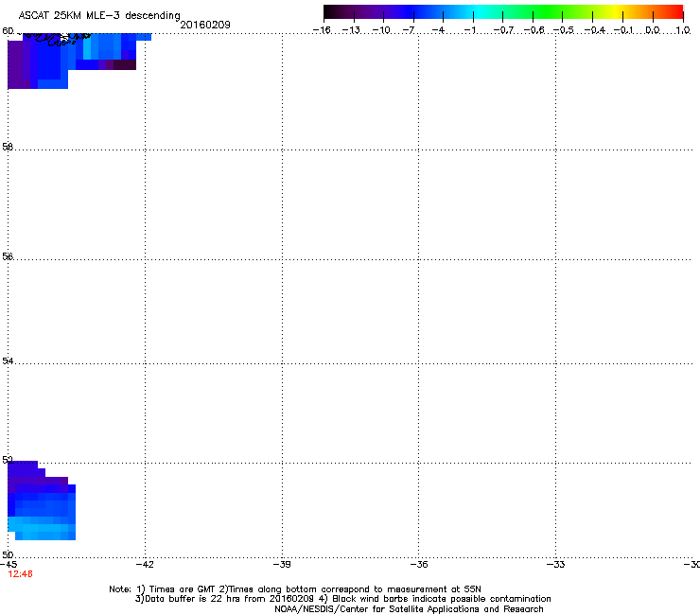Click the -0.6 tick label on the color scale
The width and height of the screenshot is (700, 615).
click(534, 30)
